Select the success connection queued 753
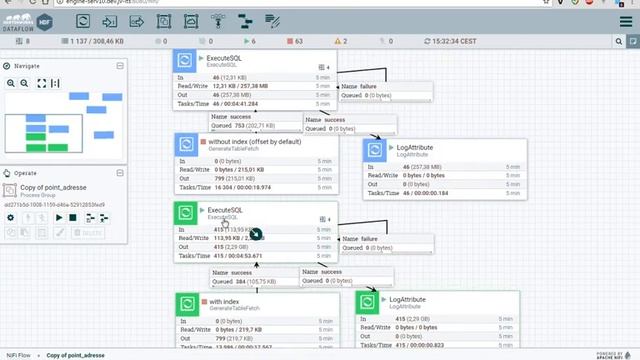Screen dimensions: 640x360 pos(256,122)
